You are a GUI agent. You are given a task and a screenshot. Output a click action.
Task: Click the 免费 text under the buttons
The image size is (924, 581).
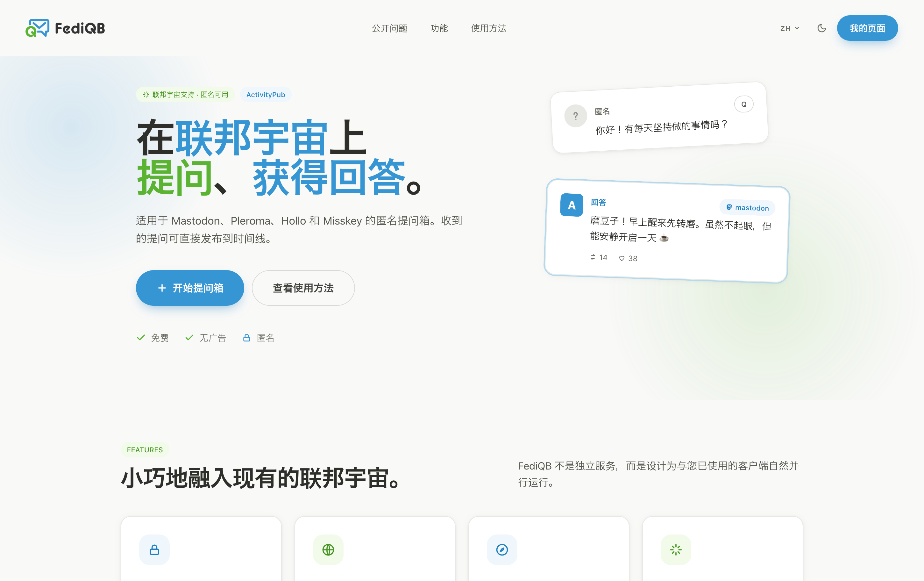tap(160, 338)
